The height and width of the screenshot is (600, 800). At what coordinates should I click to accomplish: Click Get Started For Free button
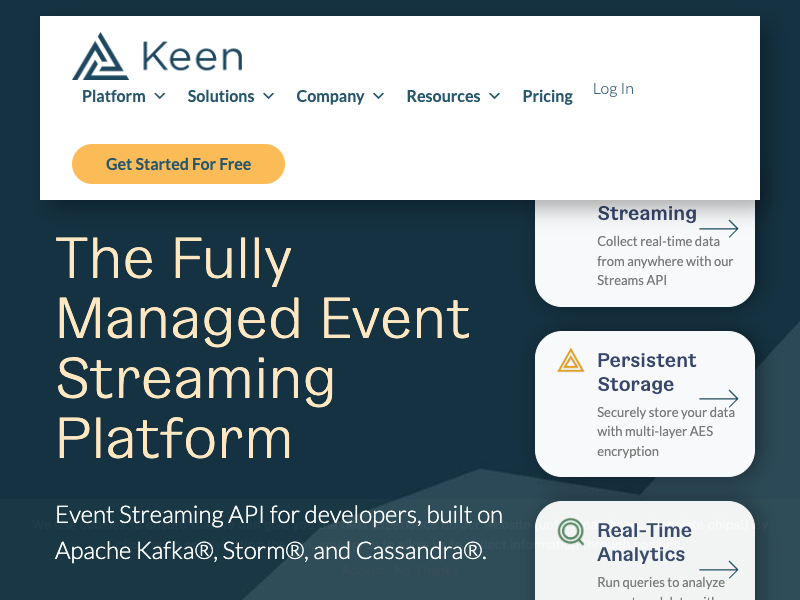(x=179, y=164)
